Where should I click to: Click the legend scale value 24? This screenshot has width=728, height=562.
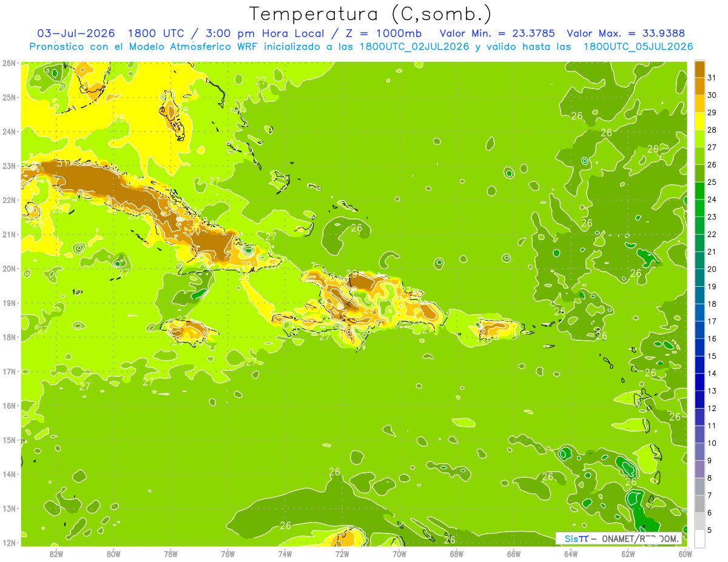pyautogui.click(x=712, y=199)
